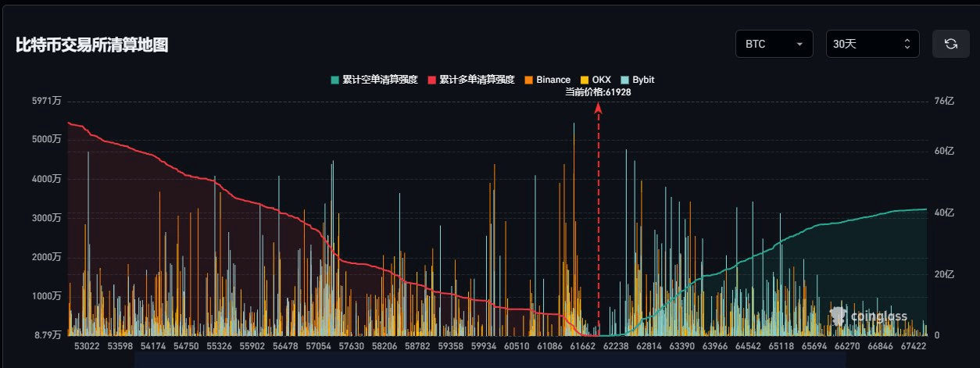Click the 53022 price axis label
Image resolution: width=980 pixels, height=368 pixels.
click(86, 346)
